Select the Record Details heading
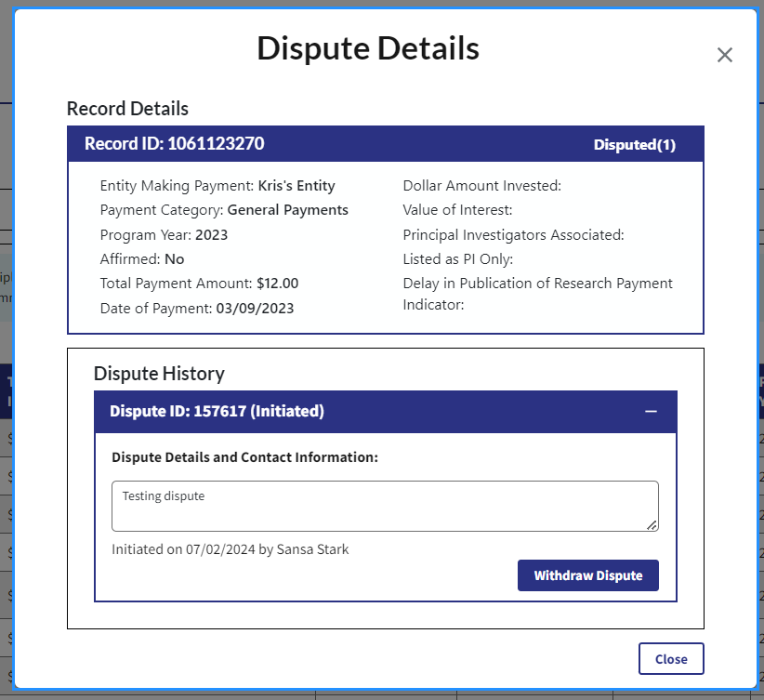 127,109
